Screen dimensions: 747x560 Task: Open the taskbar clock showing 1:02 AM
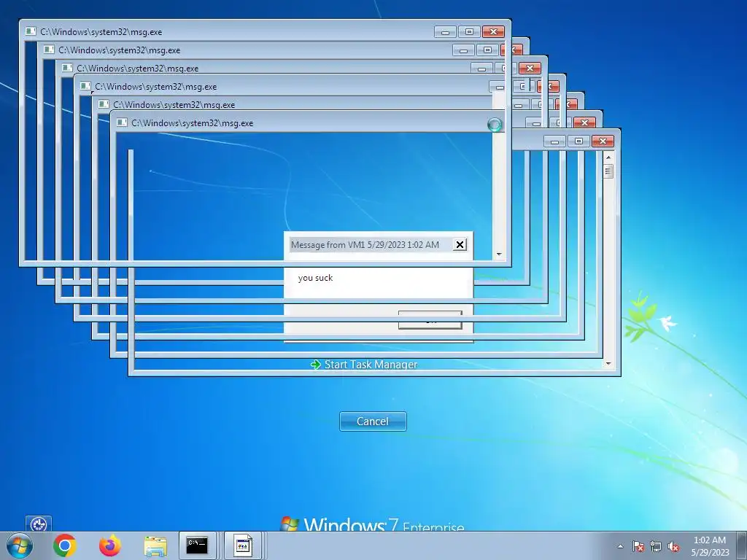click(710, 546)
